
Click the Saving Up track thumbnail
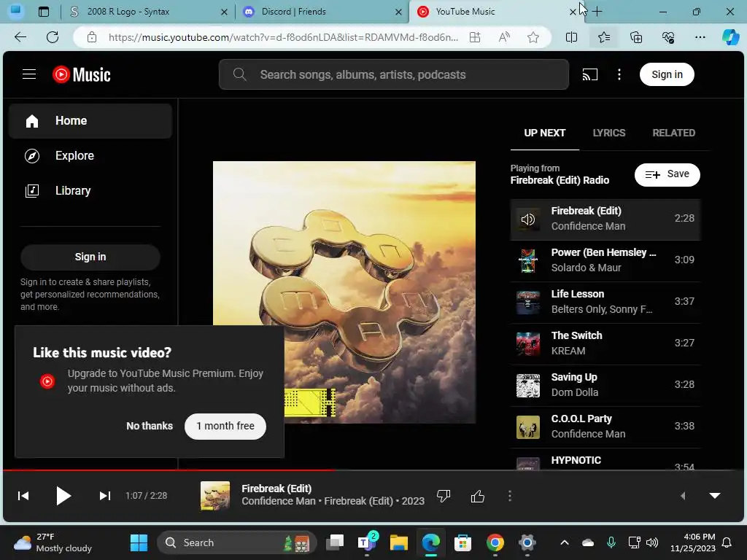click(528, 385)
